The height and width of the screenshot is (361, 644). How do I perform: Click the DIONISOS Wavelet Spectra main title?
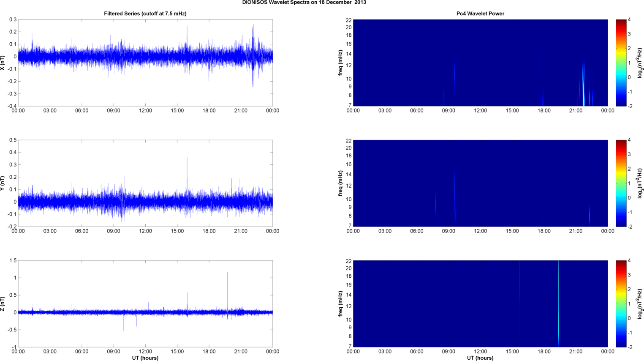pos(304,3)
